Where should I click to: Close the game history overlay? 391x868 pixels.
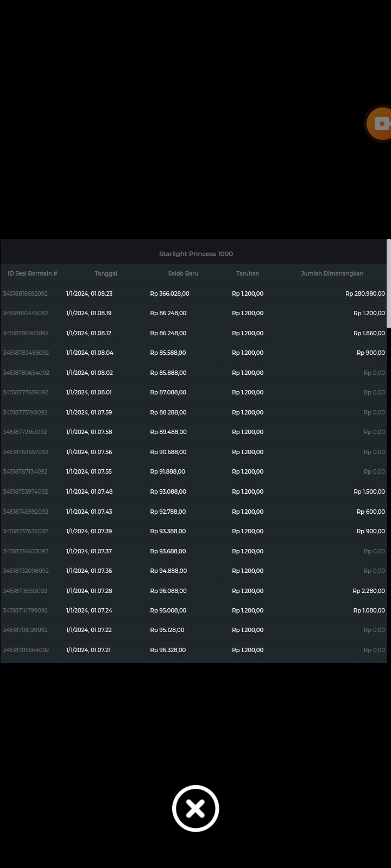pos(195,808)
